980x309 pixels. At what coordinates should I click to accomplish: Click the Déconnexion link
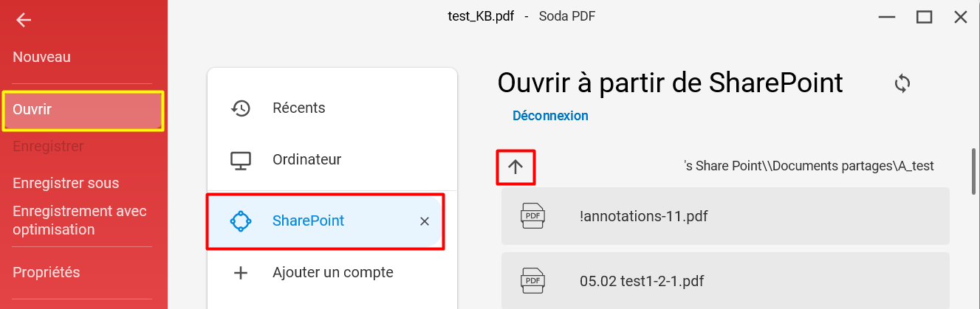click(x=550, y=116)
